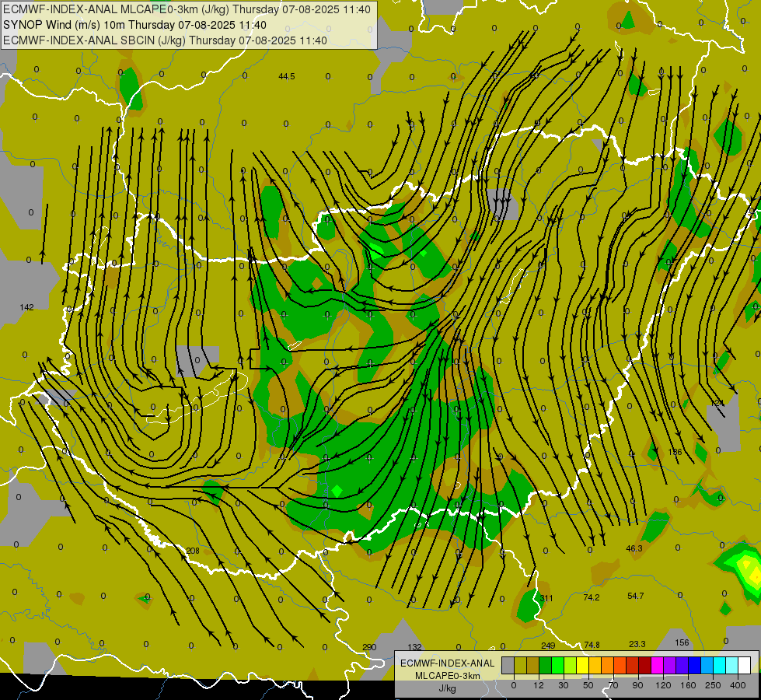Click the 74.2 value on the map
This screenshot has height=700, width=761.
pos(591,597)
